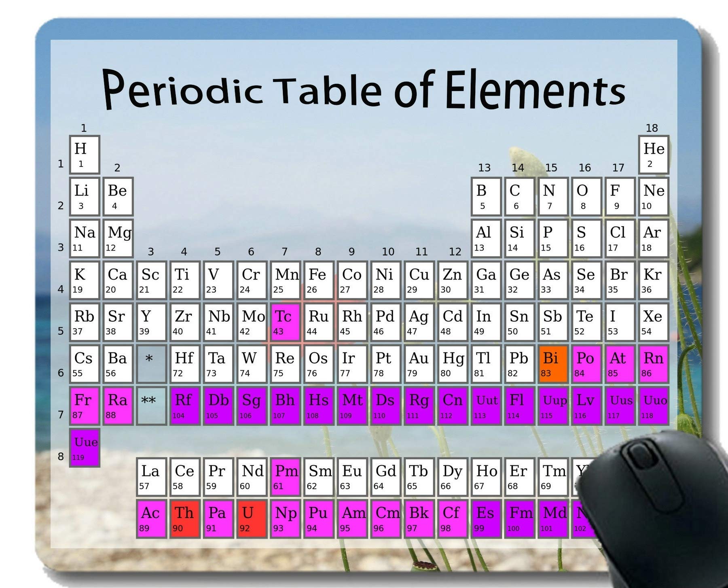Select the Lanthanum tile starting the bottom row

[151, 476]
